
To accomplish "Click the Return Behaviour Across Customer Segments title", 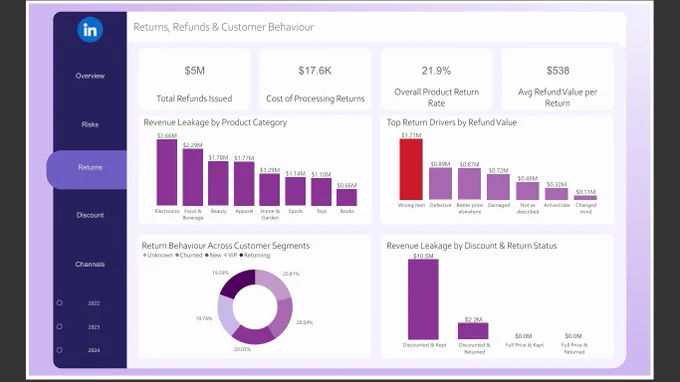I will [x=226, y=245].
